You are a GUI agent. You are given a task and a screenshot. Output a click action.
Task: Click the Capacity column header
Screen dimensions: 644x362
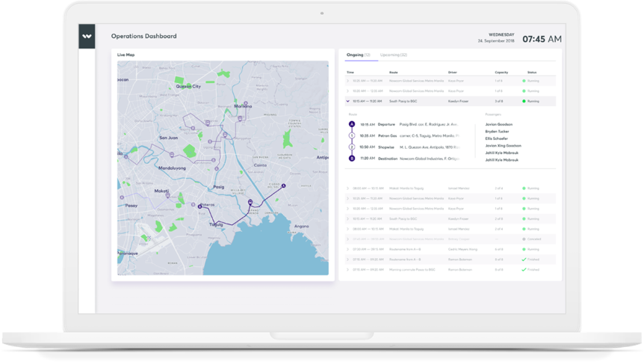(x=501, y=72)
